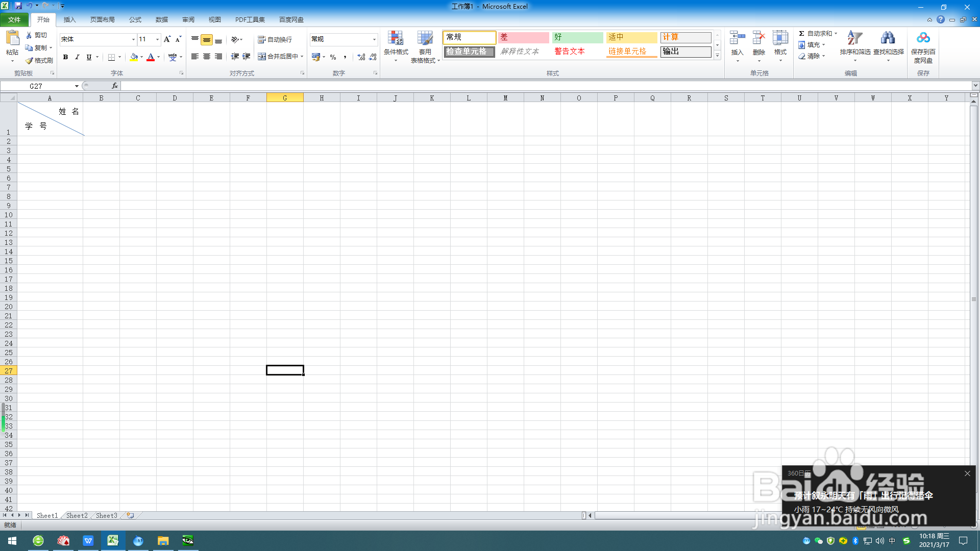Open the Format (格式) cells menu
980x551 pixels.
(x=780, y=46)
